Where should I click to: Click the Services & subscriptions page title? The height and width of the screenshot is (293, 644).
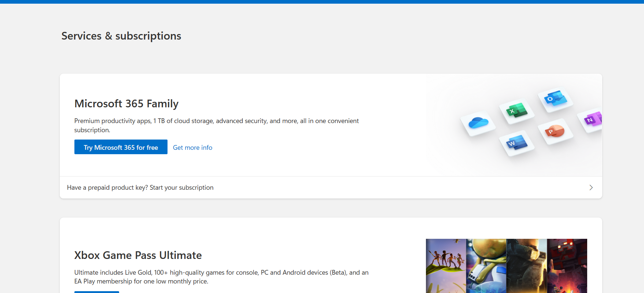pos(121,36)
